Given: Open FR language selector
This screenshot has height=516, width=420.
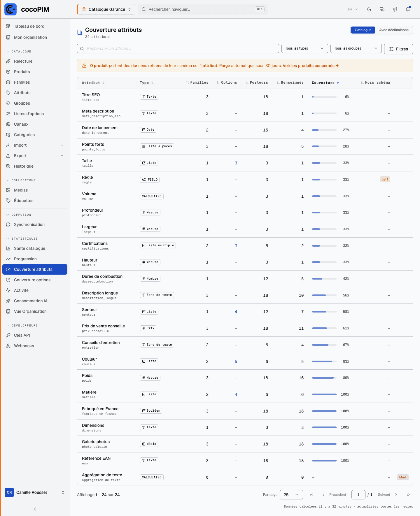Looking at the screenshot, I should click(x=353, y=9).
